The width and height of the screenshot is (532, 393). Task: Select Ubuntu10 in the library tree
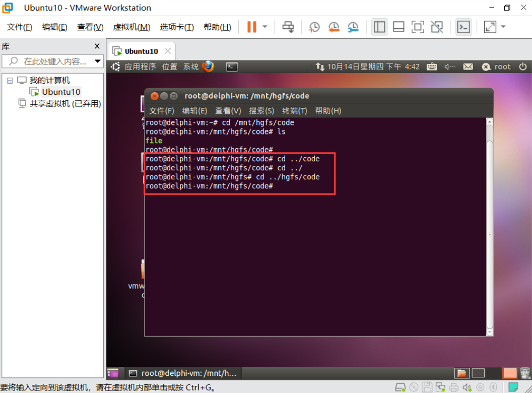(x=61, y=92)
